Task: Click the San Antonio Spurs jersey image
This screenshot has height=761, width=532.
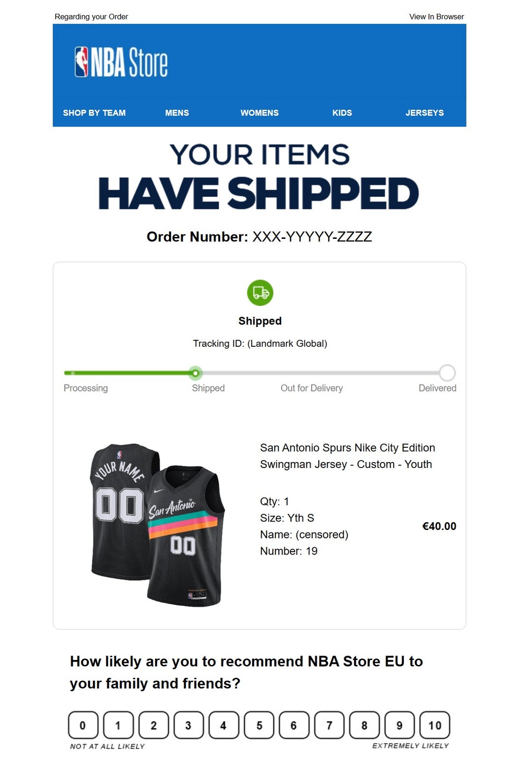Action: [157, 524]
